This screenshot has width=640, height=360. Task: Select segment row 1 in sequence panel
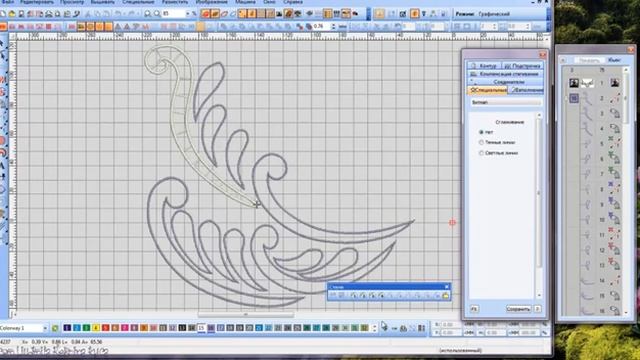click(x=594, y=83)
